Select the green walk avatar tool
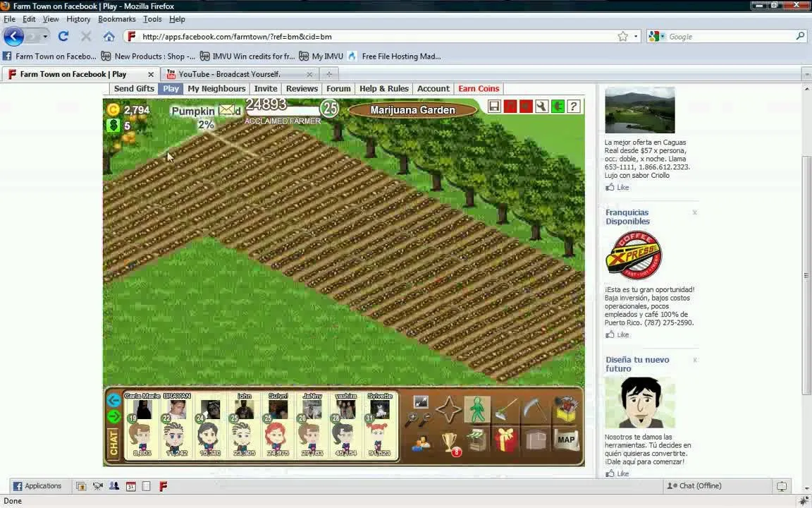 click(x=477, y=409)
